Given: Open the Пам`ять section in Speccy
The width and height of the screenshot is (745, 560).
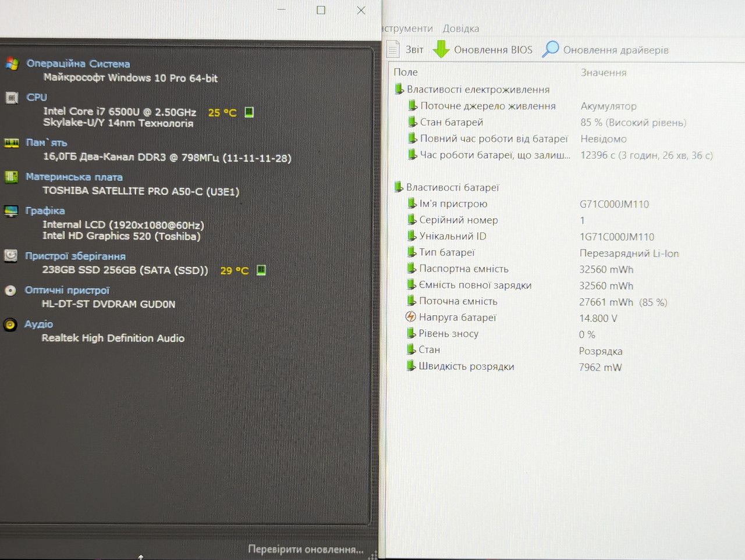Looking at the screenshot, I should coord(47,142).
